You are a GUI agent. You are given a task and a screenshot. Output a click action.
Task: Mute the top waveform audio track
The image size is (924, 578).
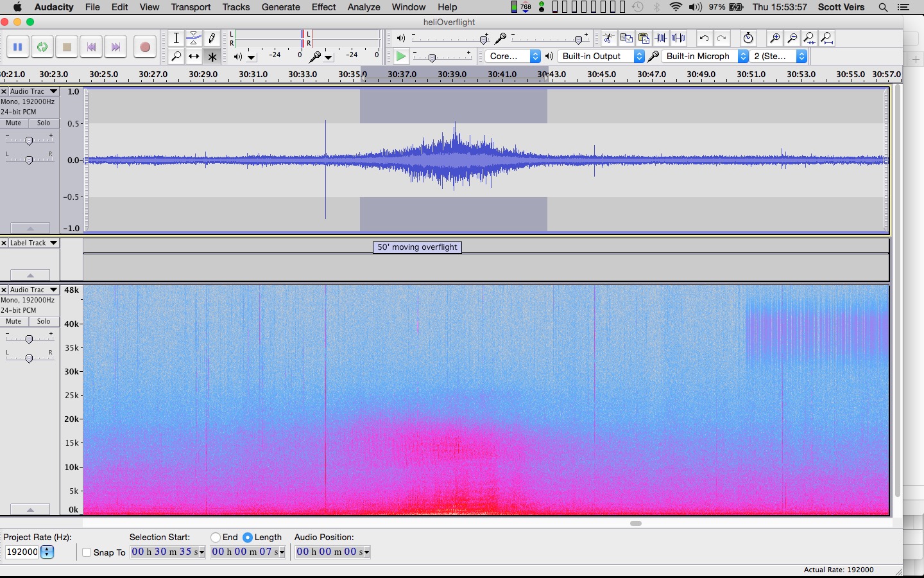pos(14,123)
